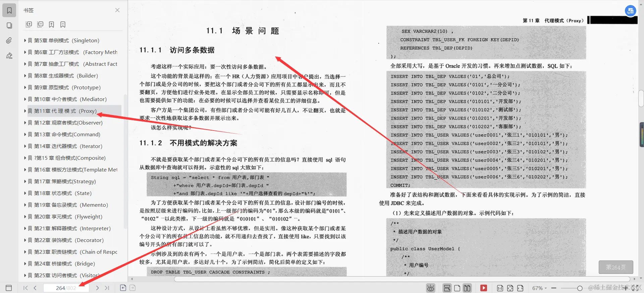The width and height of the screenshot is (644, 293).
Task: Click the floating blue assistant icon top right
Action: (x=631, y=11)
